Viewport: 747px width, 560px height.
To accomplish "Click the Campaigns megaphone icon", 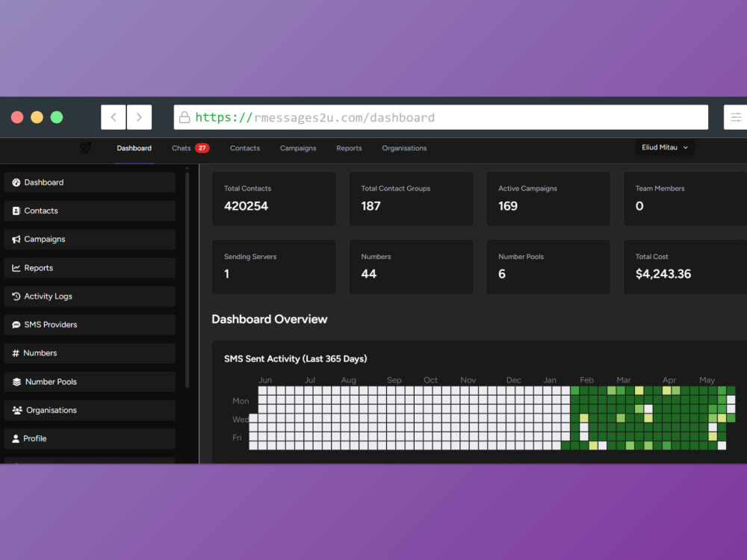I will [x=16, y=240].
